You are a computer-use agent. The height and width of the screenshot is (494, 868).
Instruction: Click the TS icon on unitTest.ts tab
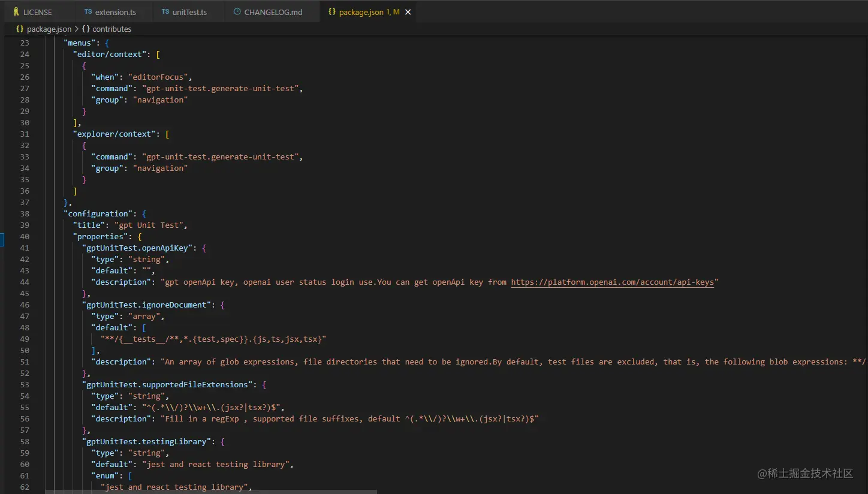(165, 12)
